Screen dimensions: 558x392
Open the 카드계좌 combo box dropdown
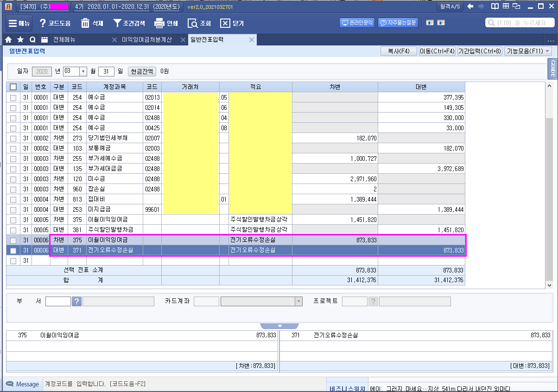298,302
